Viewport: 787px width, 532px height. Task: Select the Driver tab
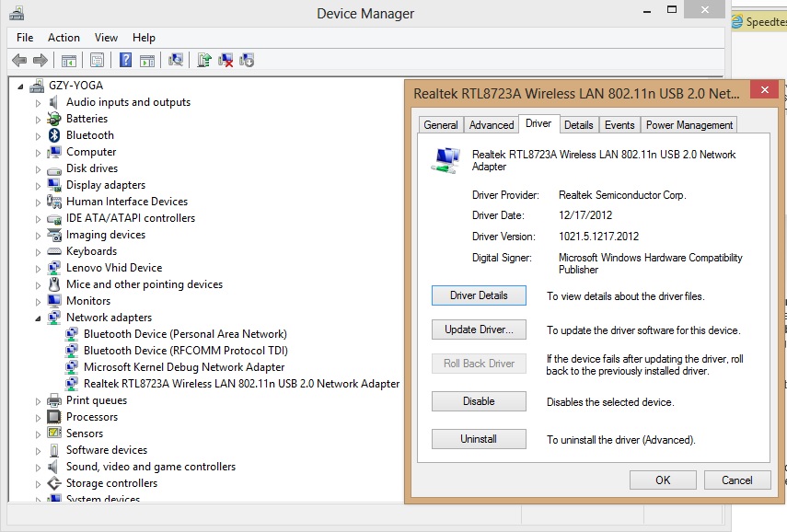pyautogui.click(x=538, y=123)
